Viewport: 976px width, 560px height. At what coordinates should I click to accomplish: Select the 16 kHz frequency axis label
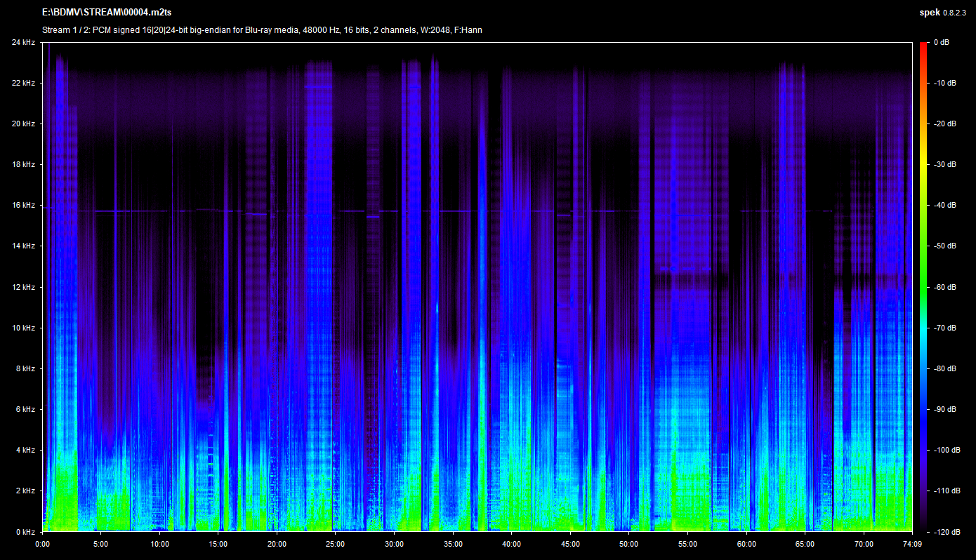[23, 206]
